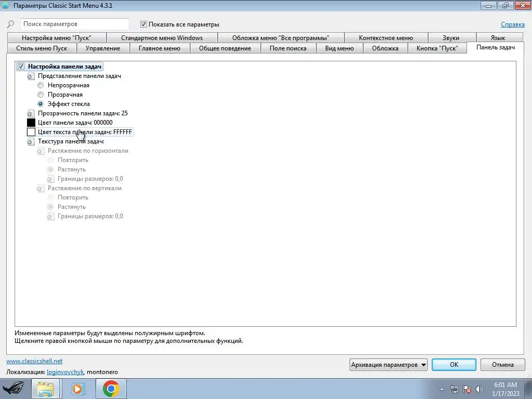Select Растянуть under Растяжение по горизонтали
Screen dimensions: 532x399
click(x=50, y=169)
